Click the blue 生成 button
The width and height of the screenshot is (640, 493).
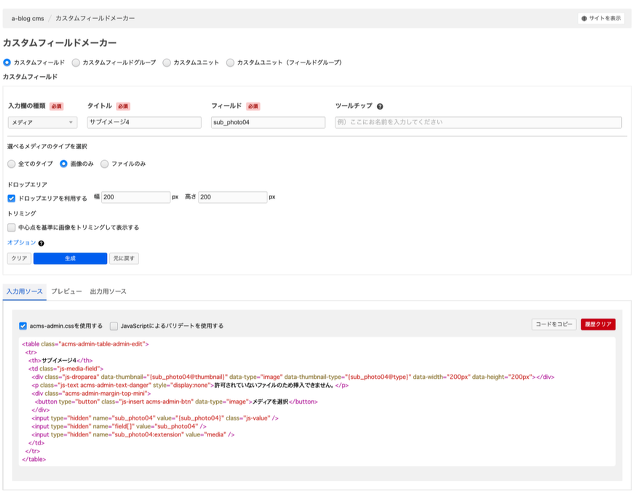[70, 258]
